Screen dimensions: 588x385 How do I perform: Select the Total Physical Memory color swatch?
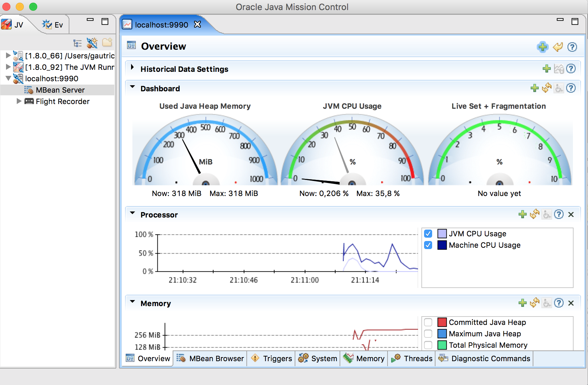[442, 345]
